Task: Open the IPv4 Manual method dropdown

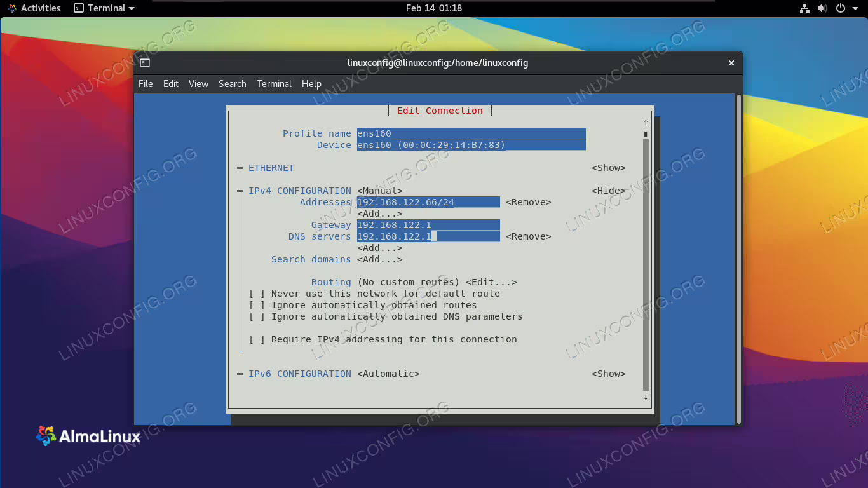Action: coord(380,191)
